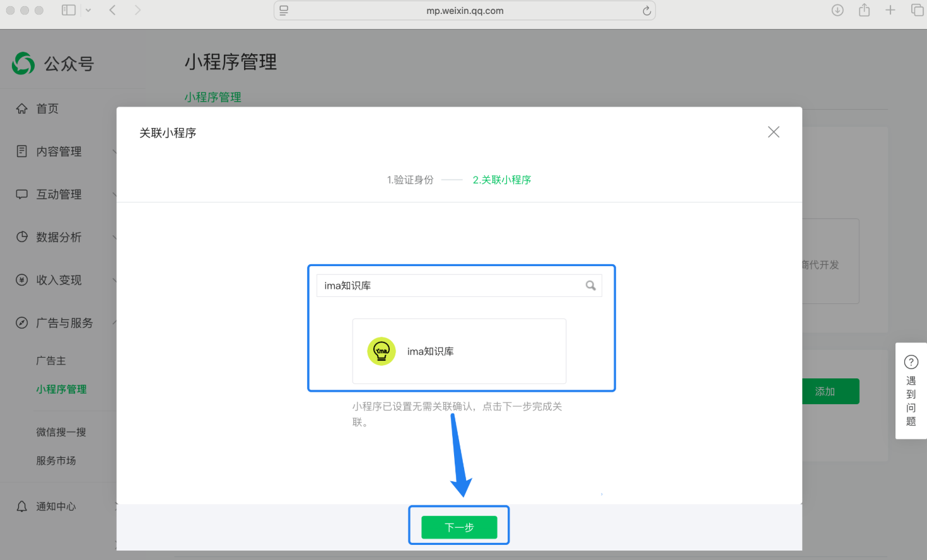927x560 pixels.
Task: Click the reader view icon in address bar
Action: [284, 11]
